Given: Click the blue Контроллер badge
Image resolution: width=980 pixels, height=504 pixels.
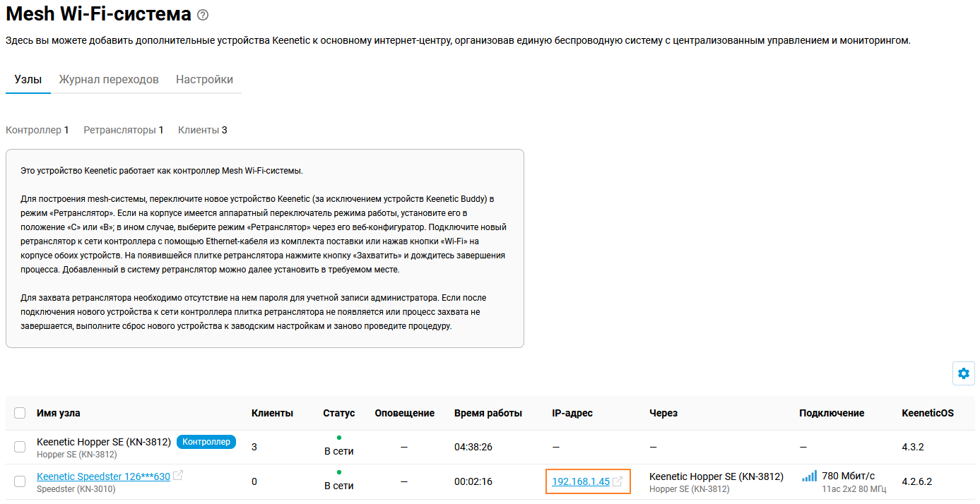Looking at the screenshot, I should pyautogui.click(x=206, y=442).
